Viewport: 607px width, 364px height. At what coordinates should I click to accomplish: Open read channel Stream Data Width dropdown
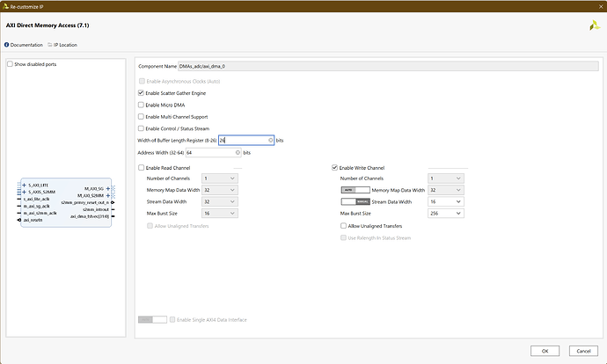point(220,201)
